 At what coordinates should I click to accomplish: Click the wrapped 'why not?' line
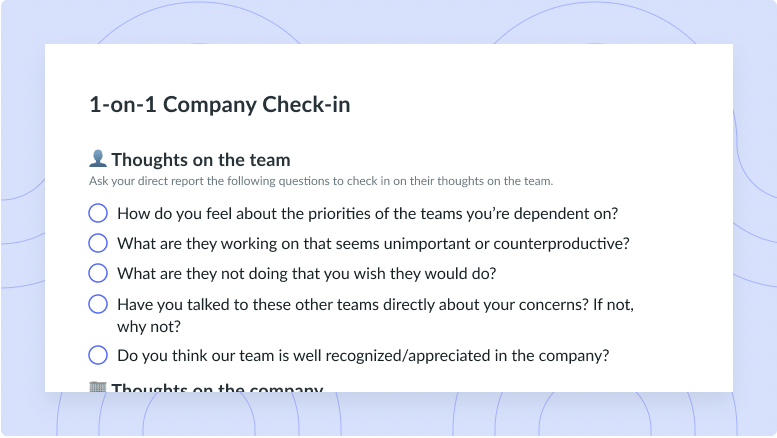click(x=149, y=327)
